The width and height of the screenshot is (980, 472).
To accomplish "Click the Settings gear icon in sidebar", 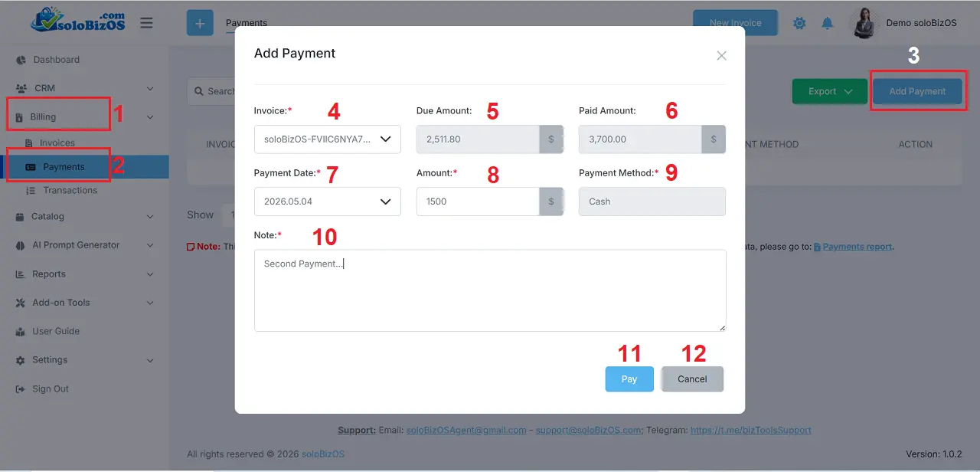I will tap(21, 360).
